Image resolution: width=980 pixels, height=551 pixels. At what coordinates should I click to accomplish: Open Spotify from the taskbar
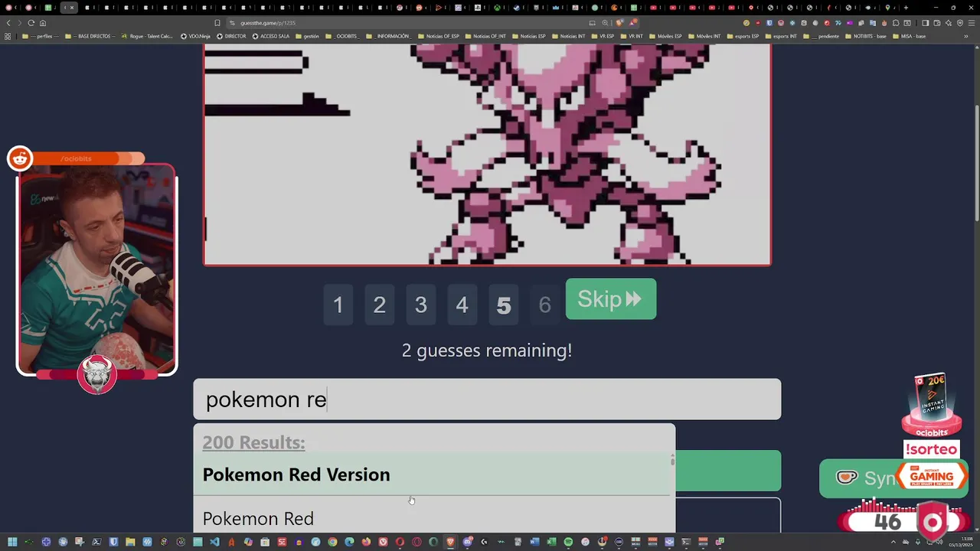click(x=568, y=542)
